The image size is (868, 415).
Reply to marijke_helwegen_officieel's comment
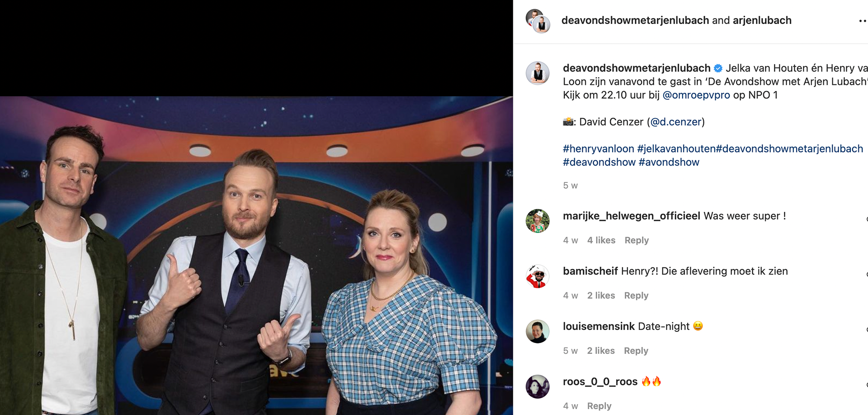tap(637, 240)
